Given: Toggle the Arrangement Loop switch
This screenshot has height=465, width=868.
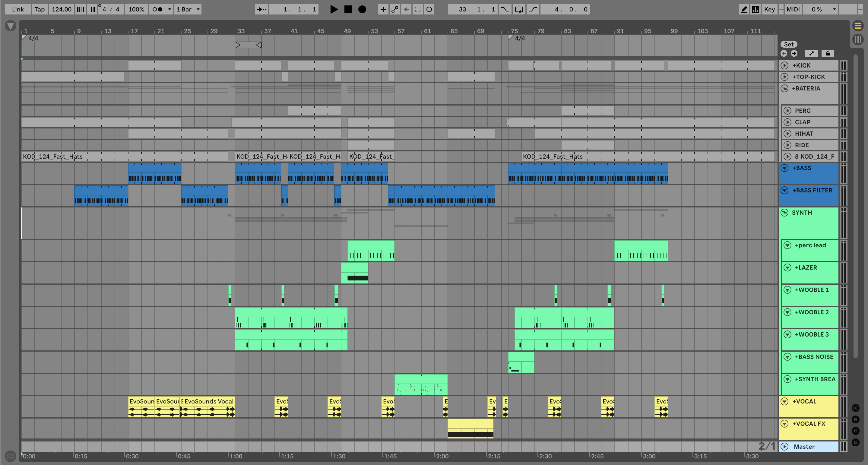Looking at the screenshot, I should [519, 9].
